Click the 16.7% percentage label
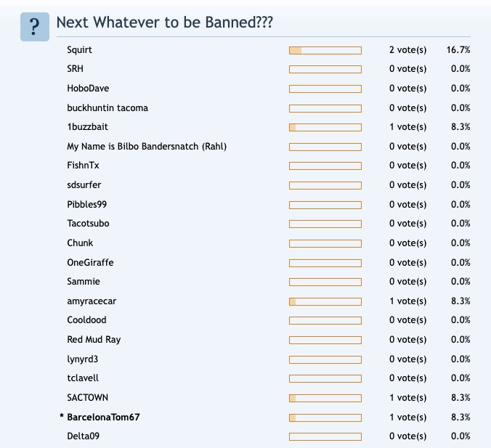 [458, 50]
